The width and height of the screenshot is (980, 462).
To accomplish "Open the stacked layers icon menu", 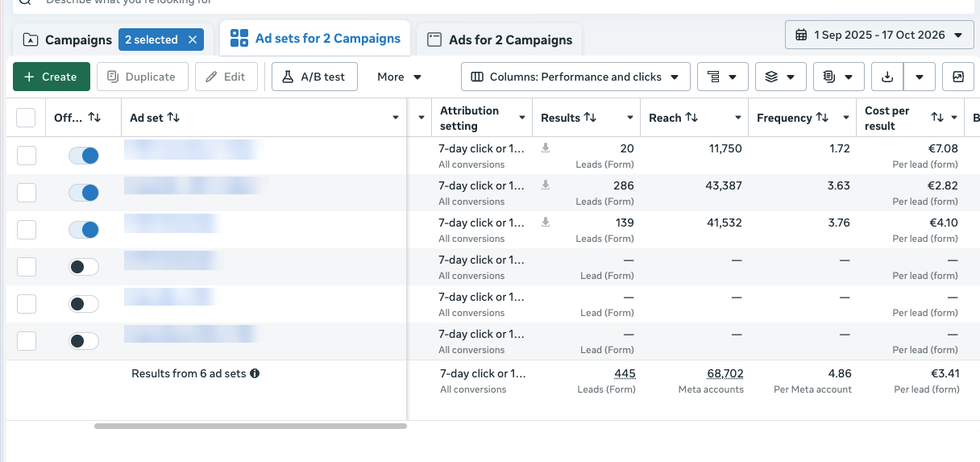I will tap(780, 77).
